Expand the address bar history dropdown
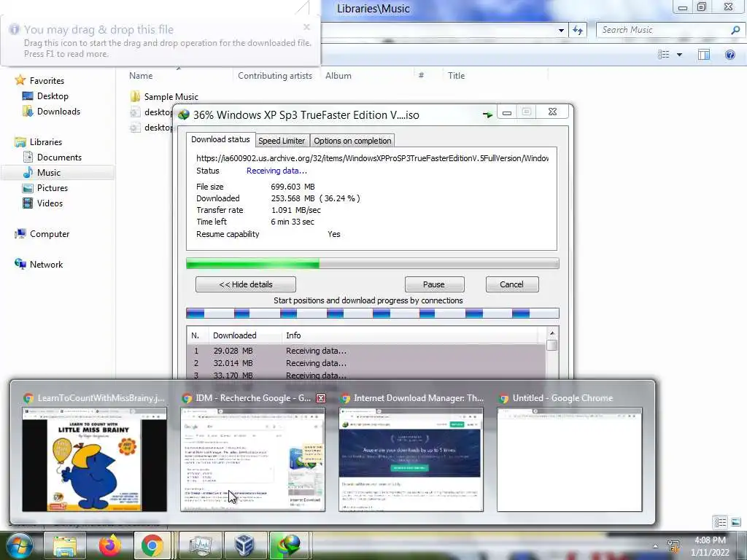Viewport: 747px width, 560px height. click(x=561, y=31)
